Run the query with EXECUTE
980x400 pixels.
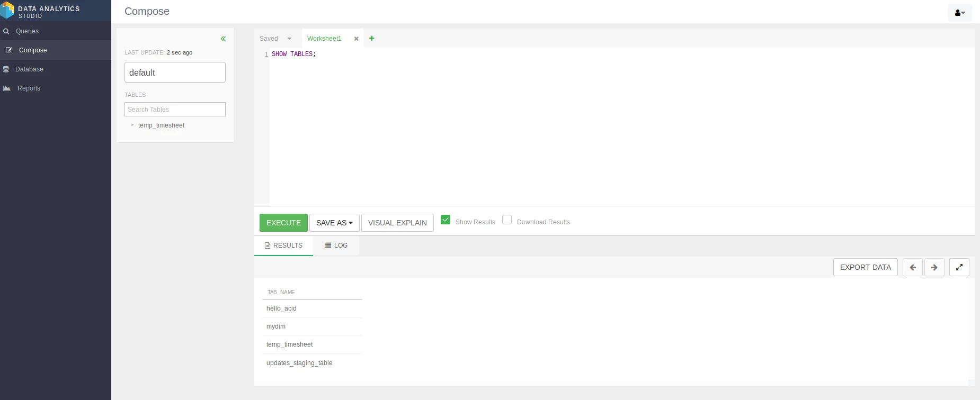283,223
